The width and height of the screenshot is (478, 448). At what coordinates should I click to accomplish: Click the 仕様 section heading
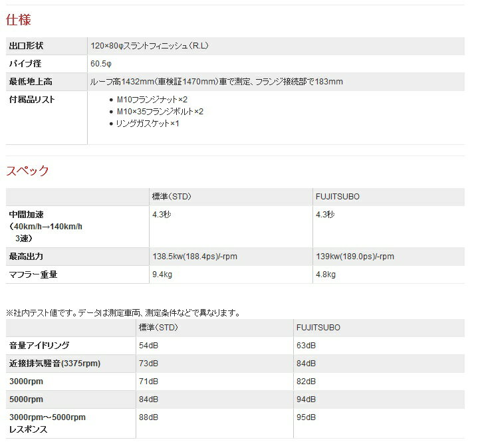(19, 20)
